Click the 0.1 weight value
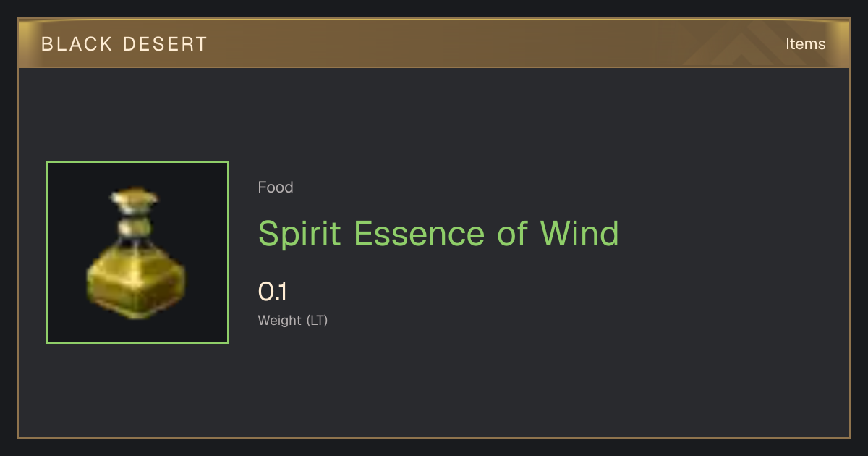The width and height of the screenshot is (868, 456). coord(273,292)
